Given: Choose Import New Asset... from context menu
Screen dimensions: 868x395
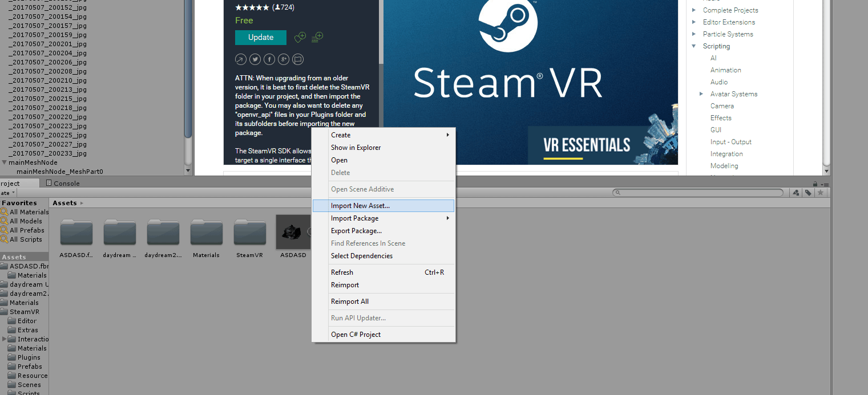Looking at the screenshot, I should (x=383, y=206).
